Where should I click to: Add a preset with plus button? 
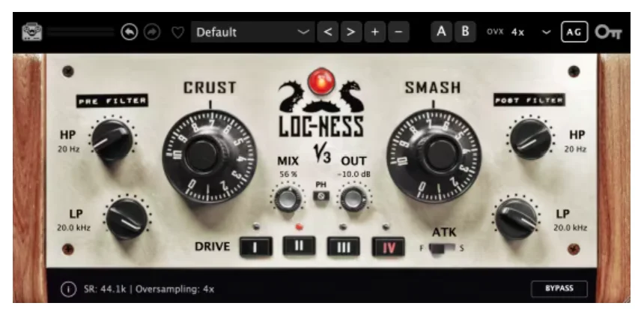click(374, 32)
